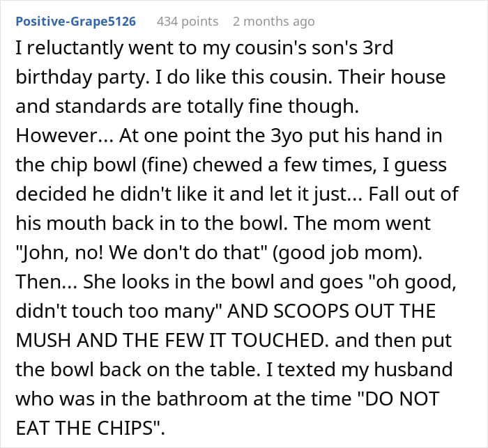Click the line "his mouth back in to the bowl"
The height and width of the screenshot is (448, 488).
click(151, 223)
